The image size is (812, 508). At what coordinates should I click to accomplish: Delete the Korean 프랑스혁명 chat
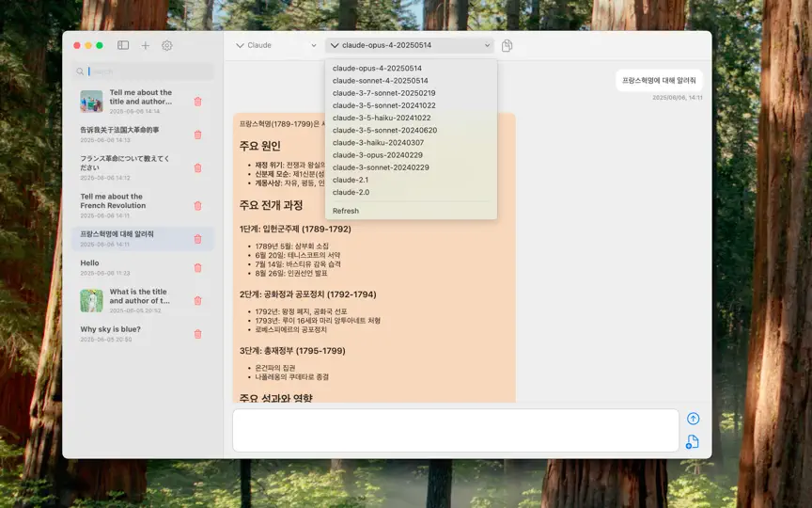pos(197,239)
